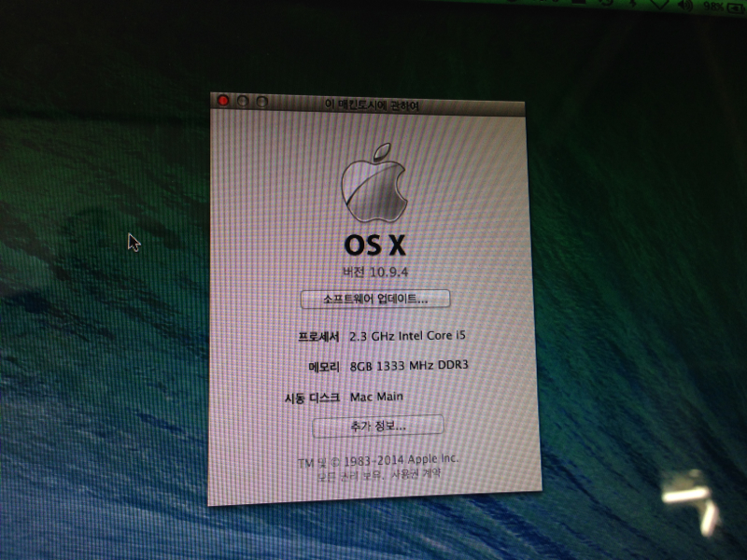Screen dimensions: 747x560
Task: Click the Mac Main startup disk name
Action: (377, 397)
